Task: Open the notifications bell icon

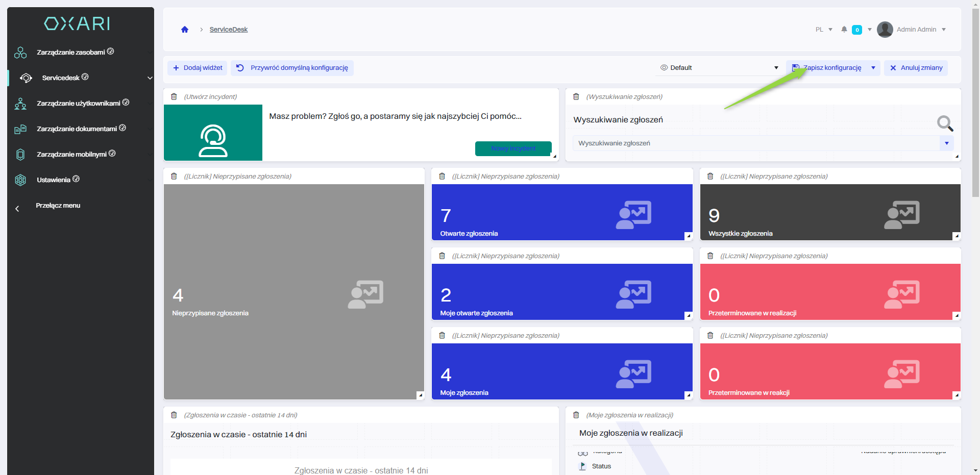Action: (844, 30)
